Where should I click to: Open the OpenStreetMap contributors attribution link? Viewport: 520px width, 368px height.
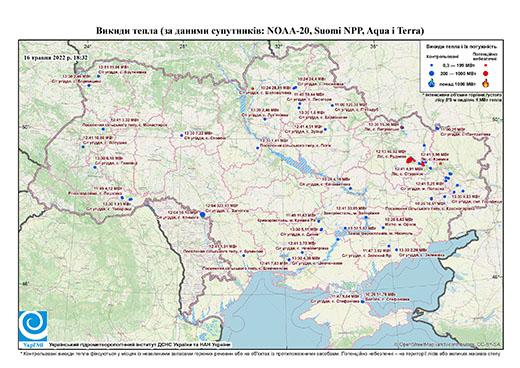[448, 344]
